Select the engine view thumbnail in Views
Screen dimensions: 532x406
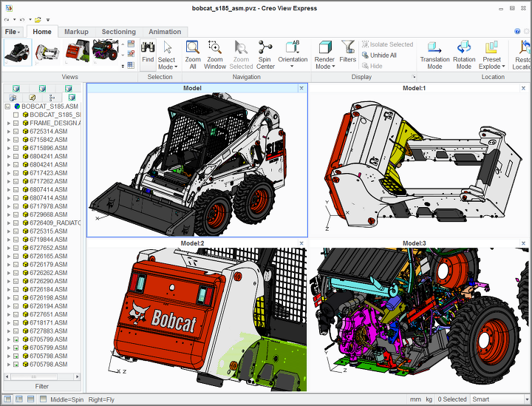[105, 52]
